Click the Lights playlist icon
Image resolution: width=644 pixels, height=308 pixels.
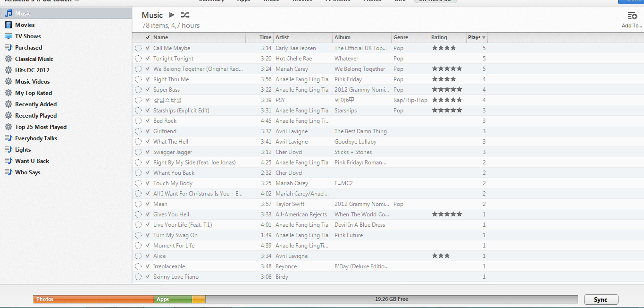click(8, 150)
